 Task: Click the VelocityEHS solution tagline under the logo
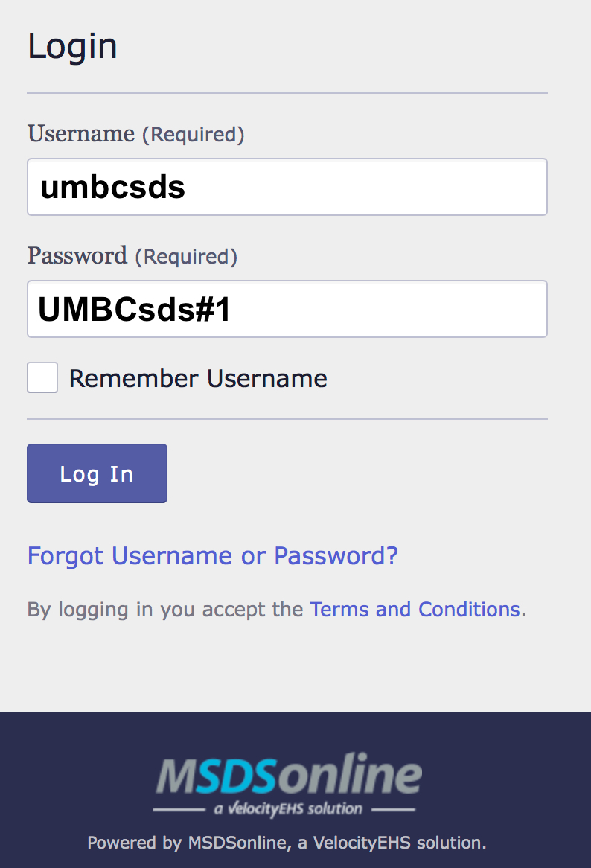[x=287, y=808]
